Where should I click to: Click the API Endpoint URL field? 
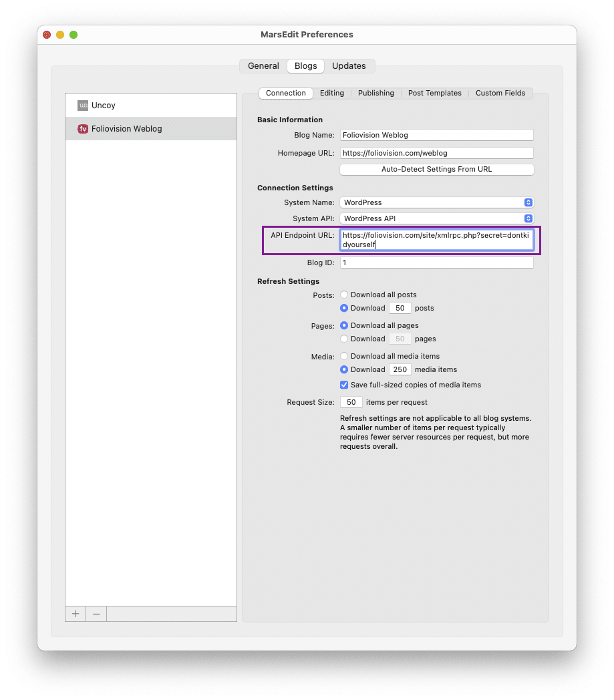pyautogui.click(x=437, y=240)
